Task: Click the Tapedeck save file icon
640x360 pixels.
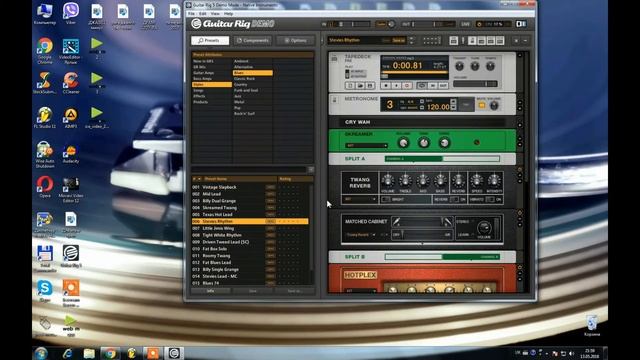Action: coord(370,86)
